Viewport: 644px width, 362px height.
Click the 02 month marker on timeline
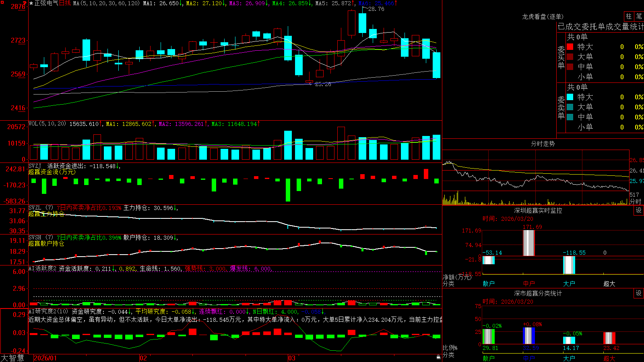click(x=143, y=358)
